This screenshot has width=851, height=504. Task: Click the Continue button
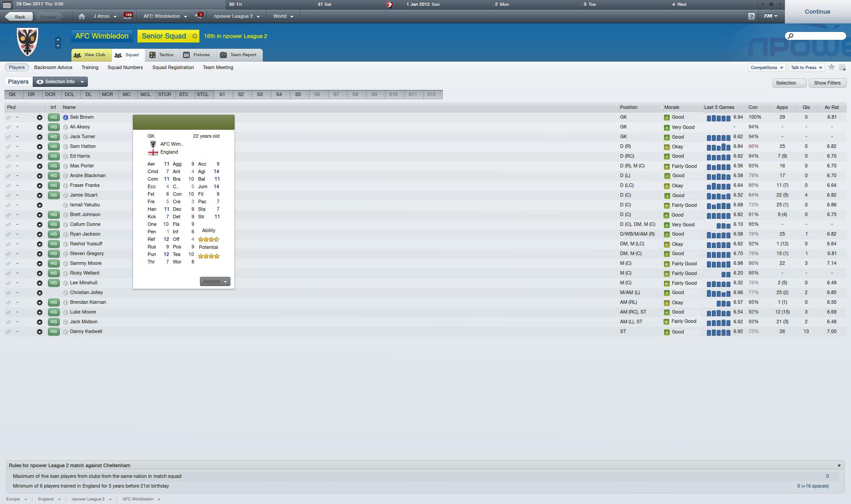click(x=817, y=12)
